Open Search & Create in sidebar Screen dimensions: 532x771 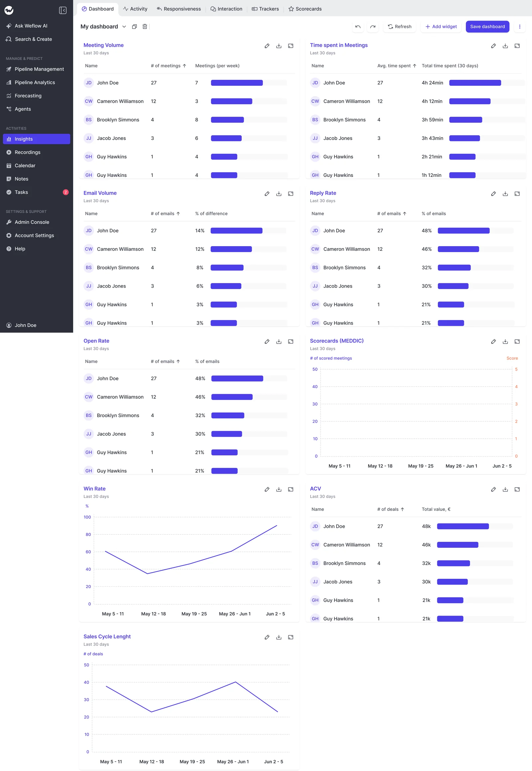pyautogui.click(x=36, y=39)
